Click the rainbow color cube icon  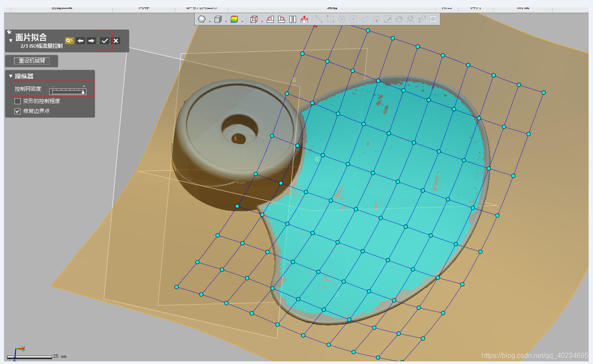click(234, 19)
